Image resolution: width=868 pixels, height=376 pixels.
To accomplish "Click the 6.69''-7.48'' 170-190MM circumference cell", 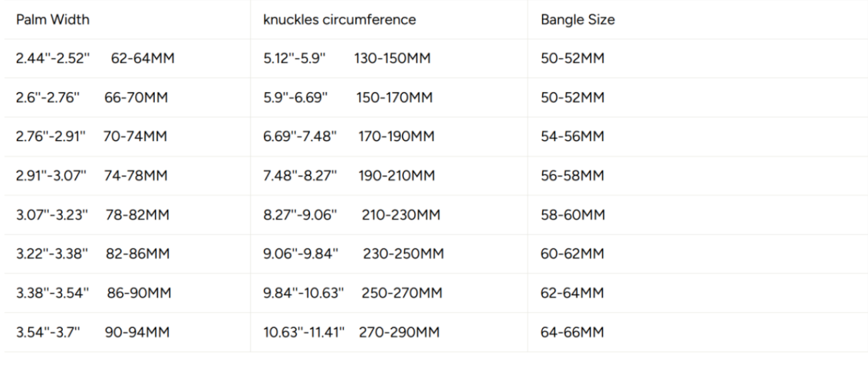I will 349,137.
